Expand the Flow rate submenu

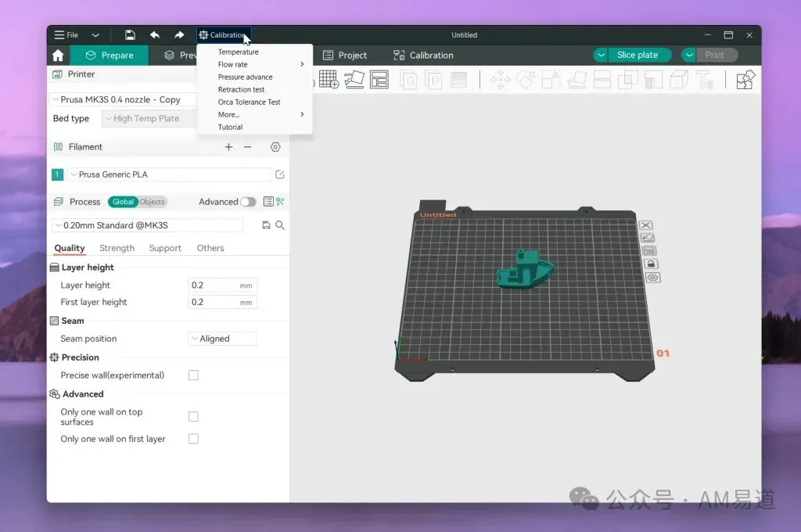pos(254,64)
